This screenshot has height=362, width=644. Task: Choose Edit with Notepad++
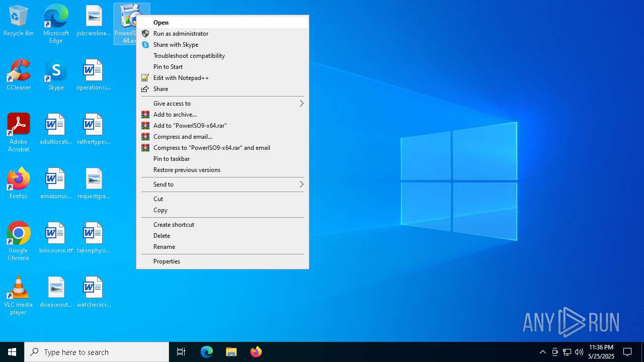(x=223, y=77)
